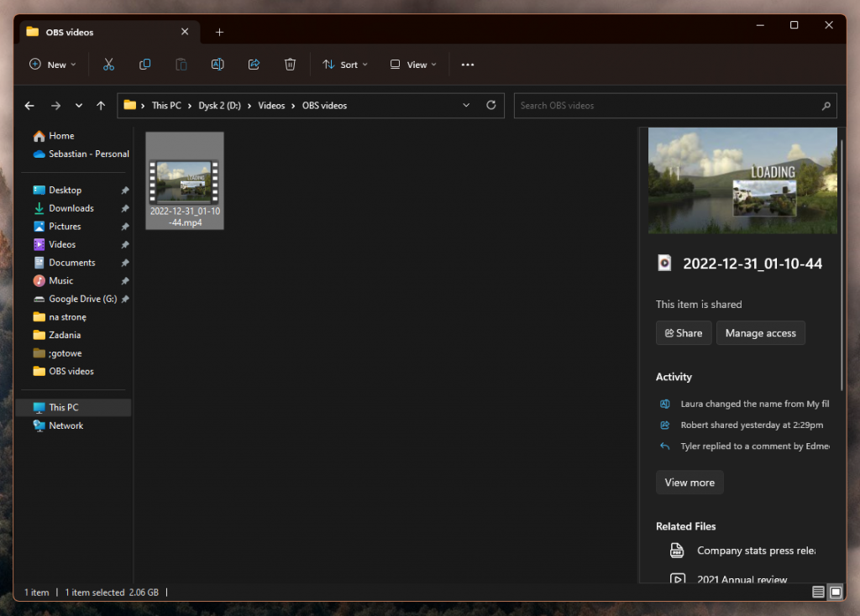
Task: Delete the file using the trash icon
Action: [x=290, y=64]
